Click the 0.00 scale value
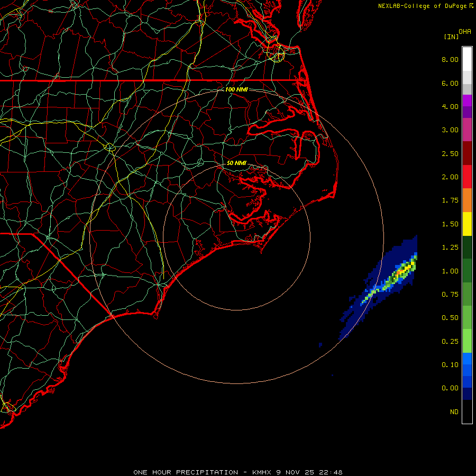 click(x=450, y=388)
